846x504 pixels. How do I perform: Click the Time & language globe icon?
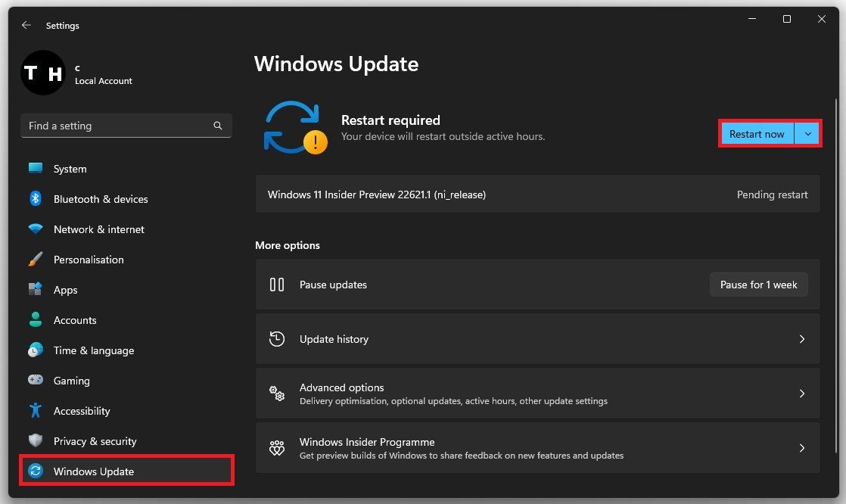coord(36,350)
